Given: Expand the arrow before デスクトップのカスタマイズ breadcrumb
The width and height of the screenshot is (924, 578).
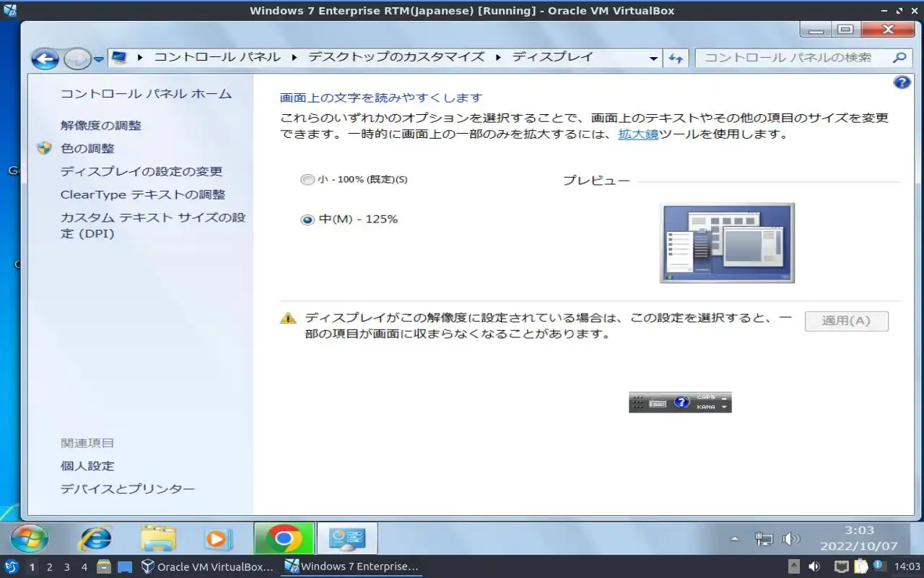Looking at the screenshot, I should click(x=295, y=57).
